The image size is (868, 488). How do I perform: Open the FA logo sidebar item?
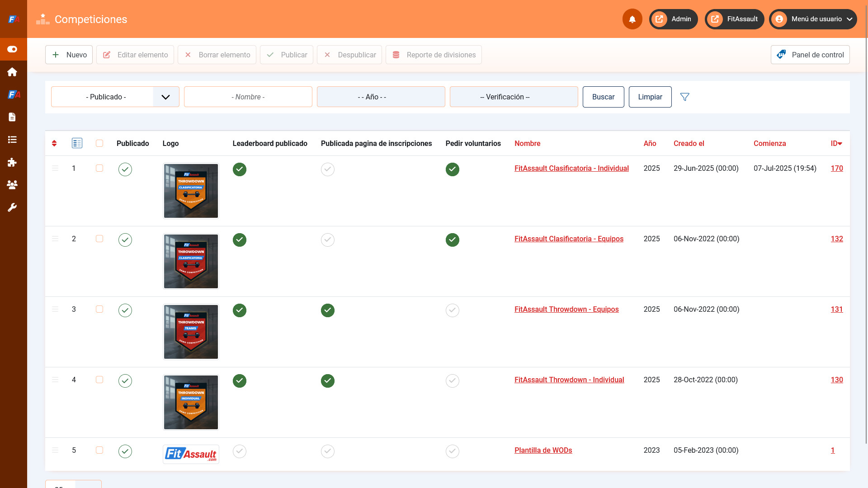coord(14,94)
